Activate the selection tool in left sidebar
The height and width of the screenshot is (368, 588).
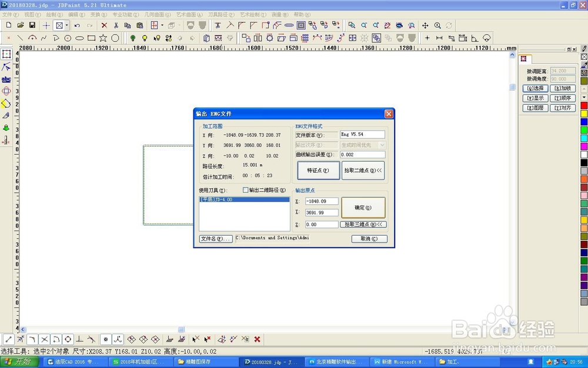[6, 54]
